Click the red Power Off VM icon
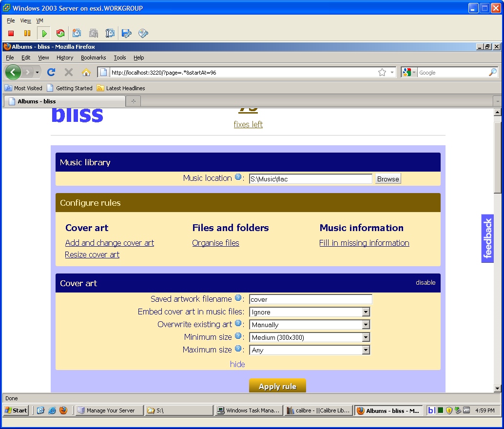The width and height of the screenshot is (504, 429). click(x=11, y=33)
